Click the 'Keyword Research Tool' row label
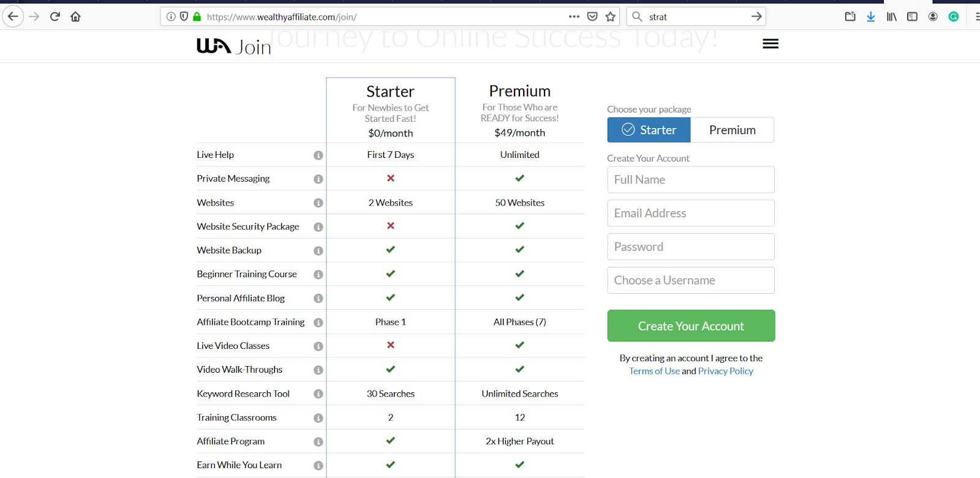Viewport: 980px width, 478px height. tap(243, 394)
